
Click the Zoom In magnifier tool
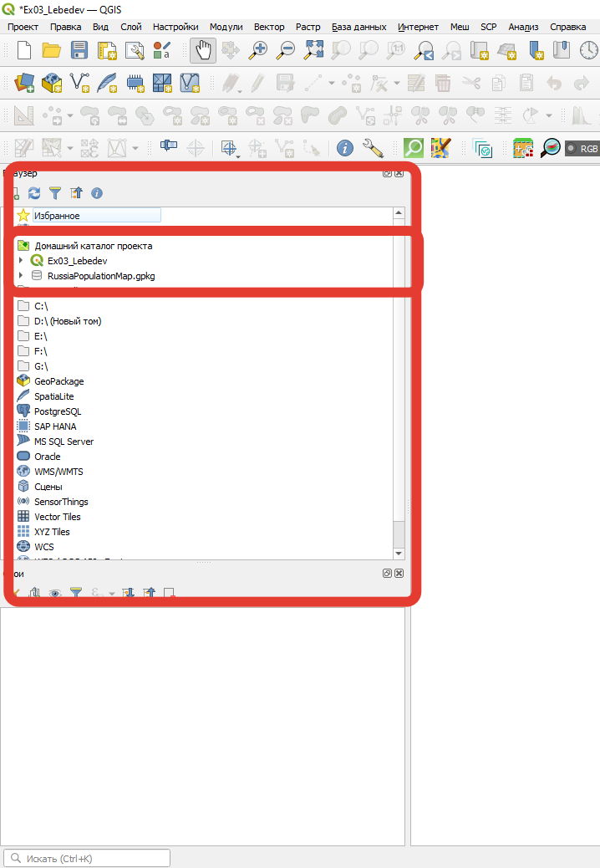(259, 50)
